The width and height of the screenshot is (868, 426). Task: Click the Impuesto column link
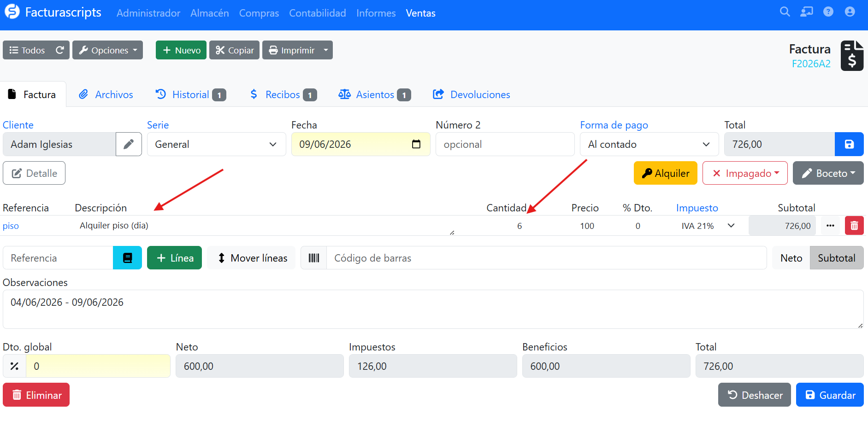tap(697, 208)
